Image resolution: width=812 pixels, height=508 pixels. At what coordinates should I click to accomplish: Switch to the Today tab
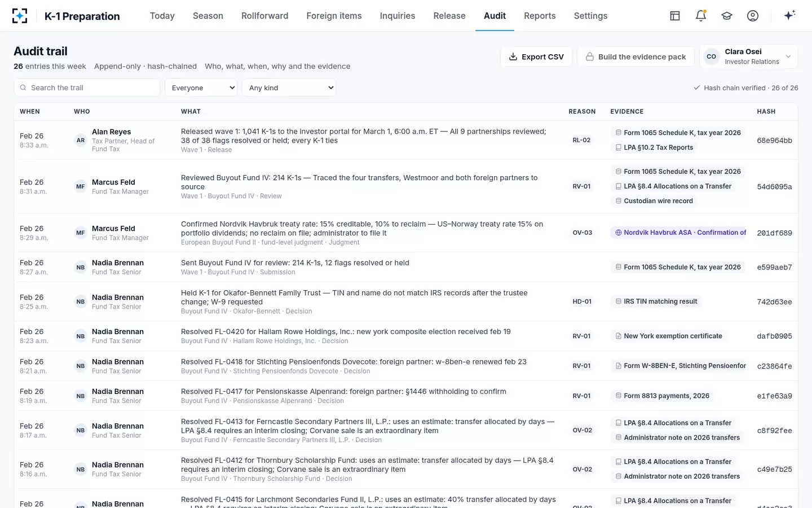162,16
